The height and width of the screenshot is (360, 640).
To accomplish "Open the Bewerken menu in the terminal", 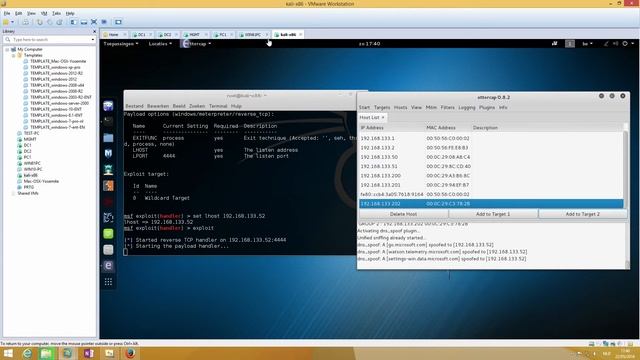I will click(x=158, y=106).
